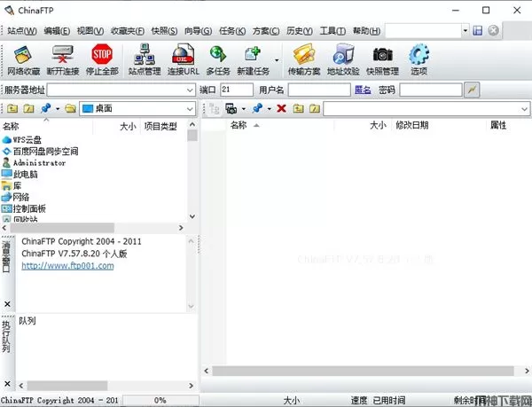This screenshot has height=407, width=532.
Task: Go up one folder in local pane
Action: 12,108
